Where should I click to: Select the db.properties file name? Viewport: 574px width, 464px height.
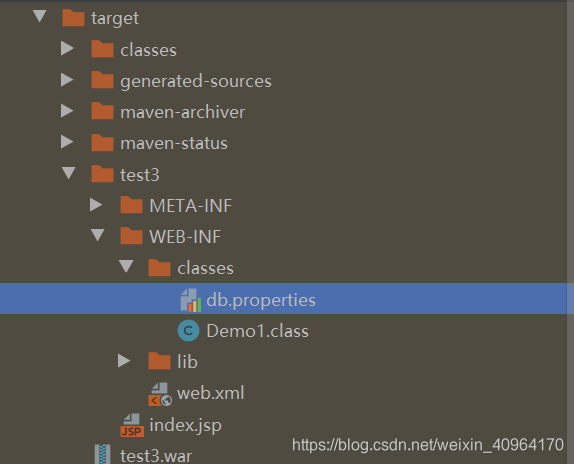click(x=261, y=300)
